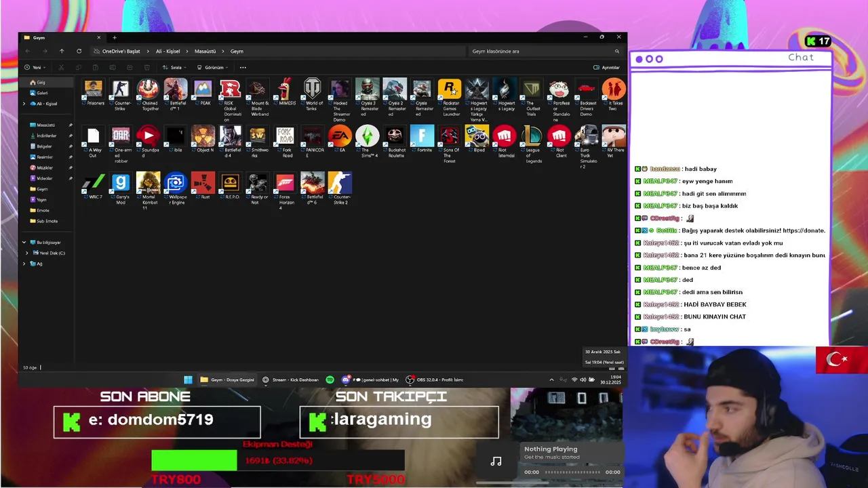868x488 pixels.
Task: Select the Biped game shortcut
Action: [x=477, y=140]
